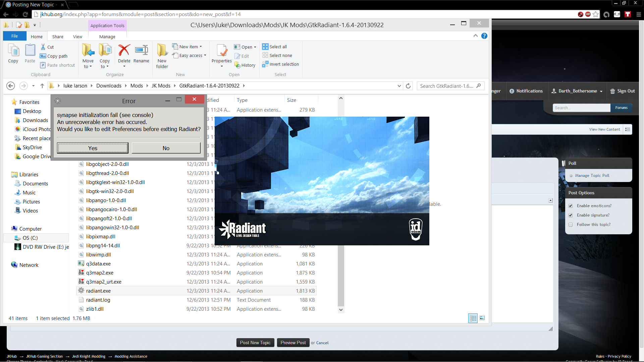Switch to the Share tab
This screenshot has height=362, width=644.
tap(58, 37)
